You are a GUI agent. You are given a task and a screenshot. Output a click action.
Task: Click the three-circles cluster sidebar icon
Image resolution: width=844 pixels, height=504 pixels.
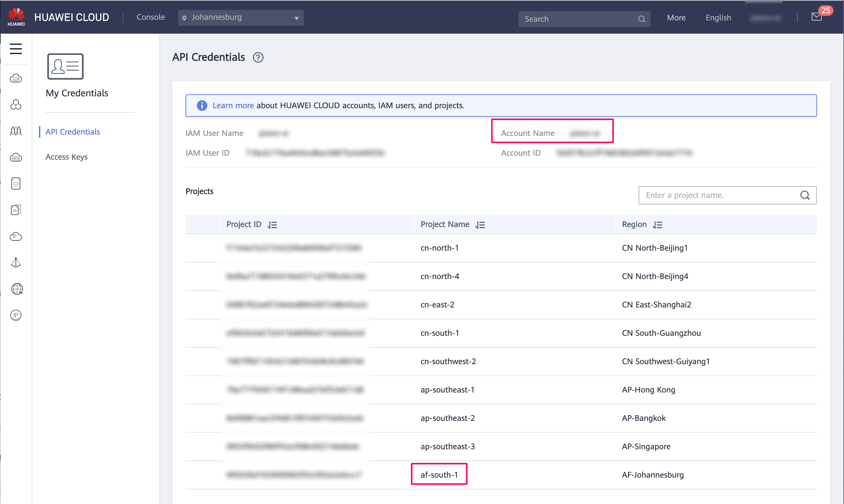click(16, 105)
